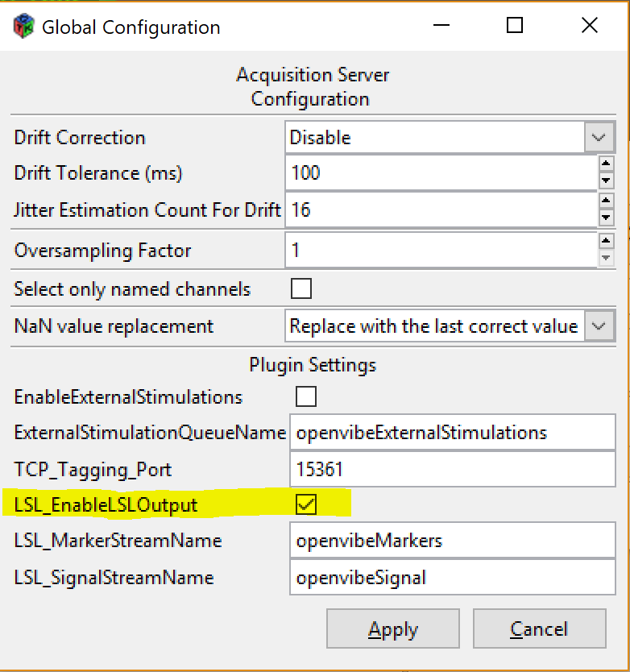Decrement Jitter Estimation Count spinner
Image resolution: width=630 pixels, height=672 pixels.
coord(606,218)
